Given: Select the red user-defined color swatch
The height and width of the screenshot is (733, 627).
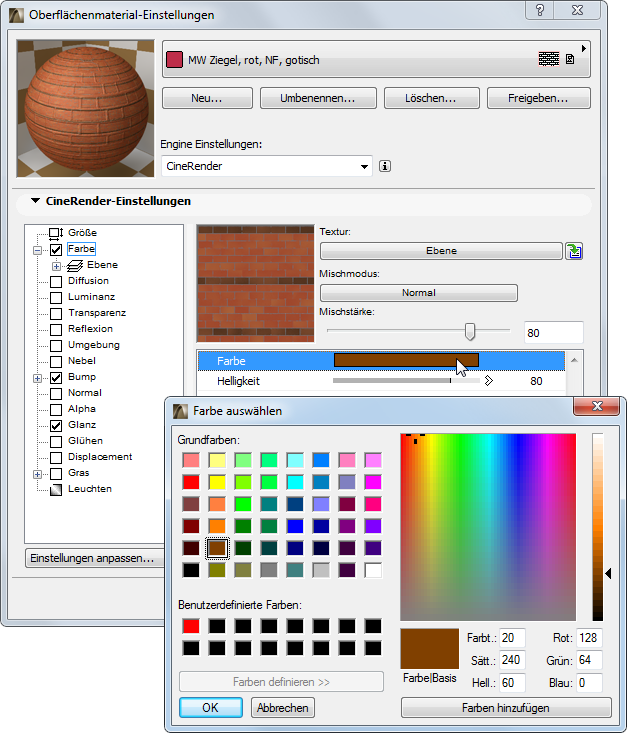Looking at the screenshot, I should [x=191, y=626].
